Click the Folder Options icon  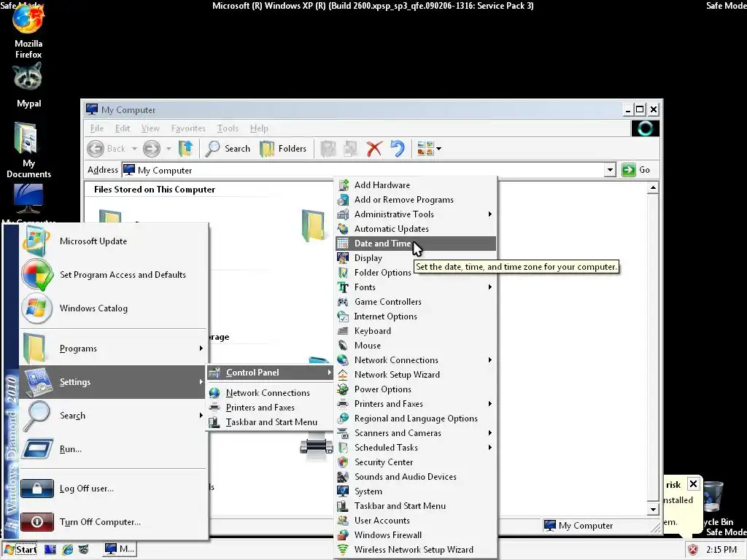(343, 273)
